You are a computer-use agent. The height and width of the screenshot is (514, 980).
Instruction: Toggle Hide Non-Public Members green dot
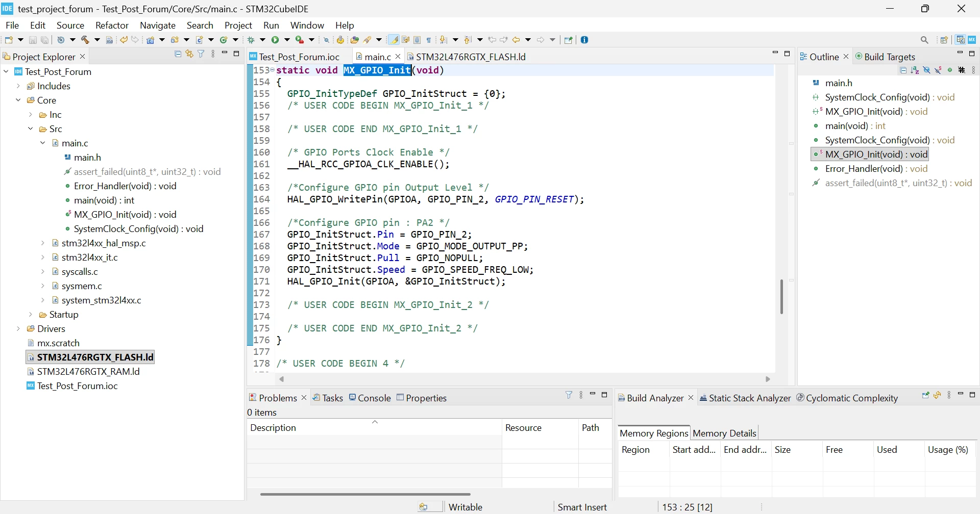pyautogui.click(x=950, y=70)
